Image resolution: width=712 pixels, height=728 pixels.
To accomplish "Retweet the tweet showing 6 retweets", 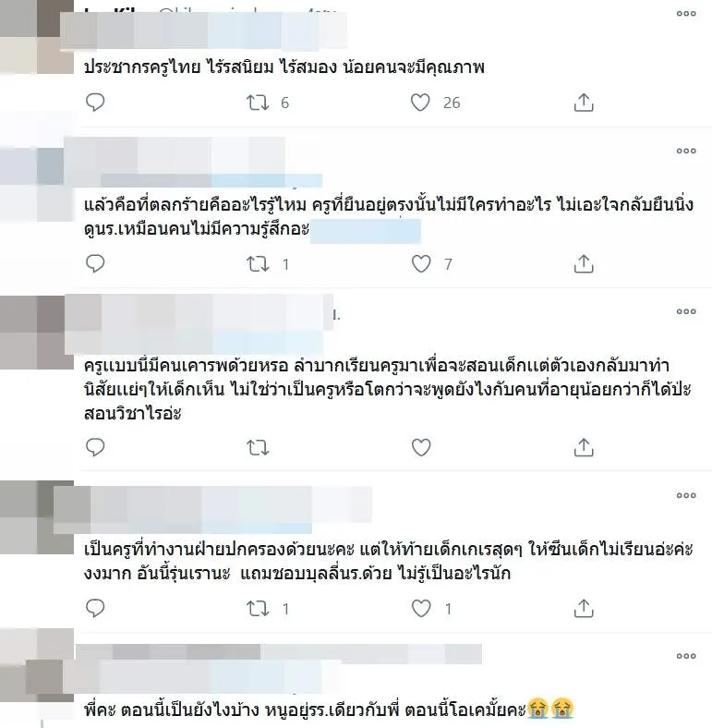I will click(258, 103).
